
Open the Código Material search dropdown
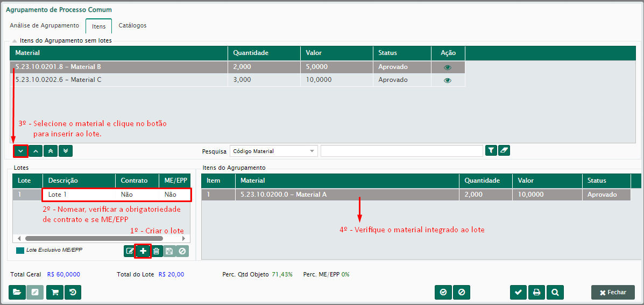click(x=273, y=151)
